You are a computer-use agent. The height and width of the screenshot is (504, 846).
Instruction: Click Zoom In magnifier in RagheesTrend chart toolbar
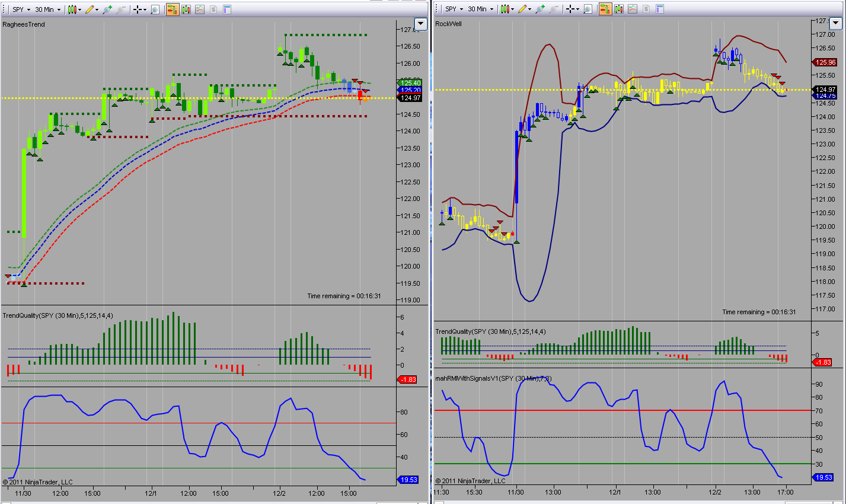pyautogui.click(x=107, y=9)
